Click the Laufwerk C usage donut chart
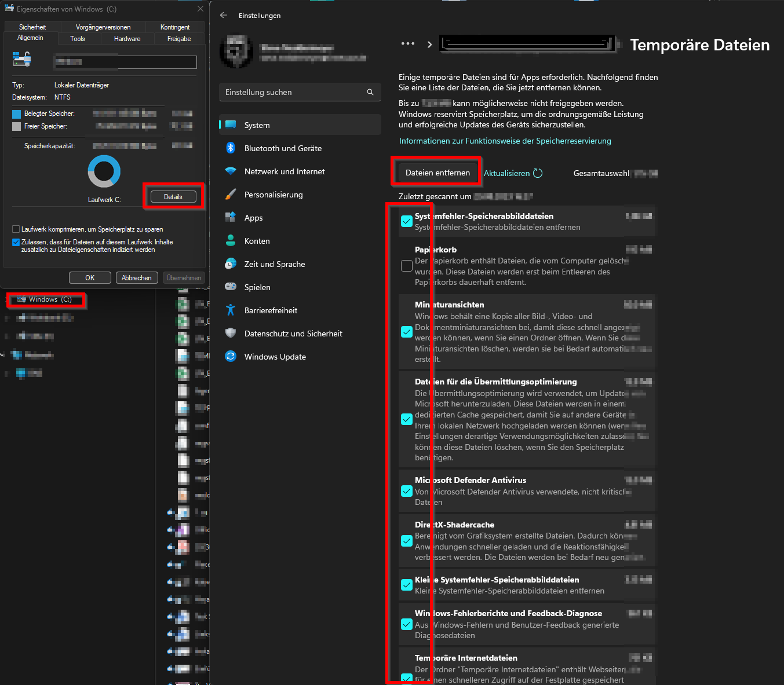This screenshot has width=784, height=685. 104,171
